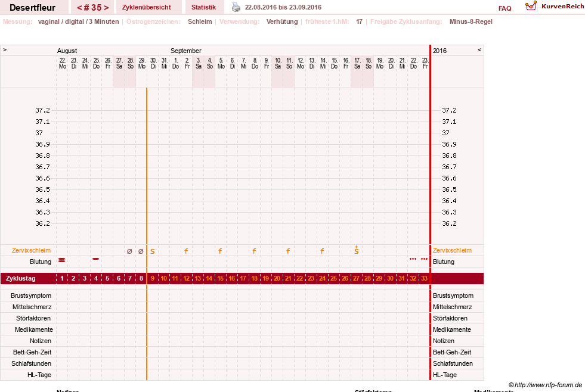Click the orange vertical marker line at day 9
The height and width of the screenshot is (392, 585).
147,234
